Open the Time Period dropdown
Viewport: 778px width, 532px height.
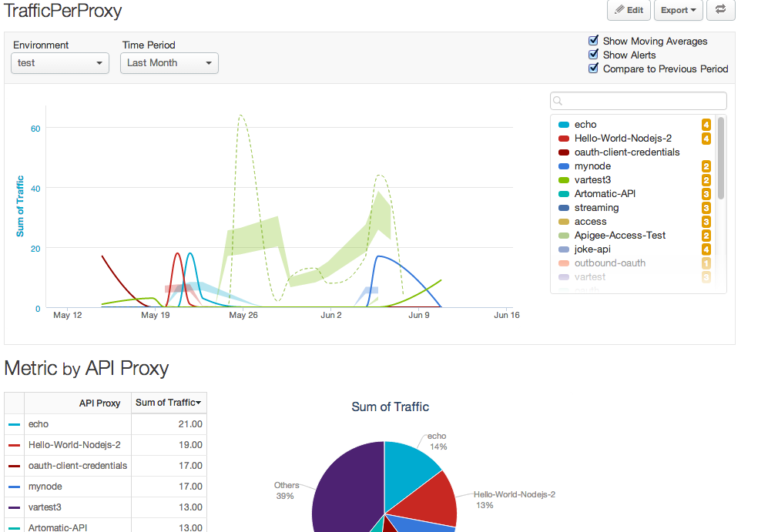pyautogui.click(x=169, y=63)
